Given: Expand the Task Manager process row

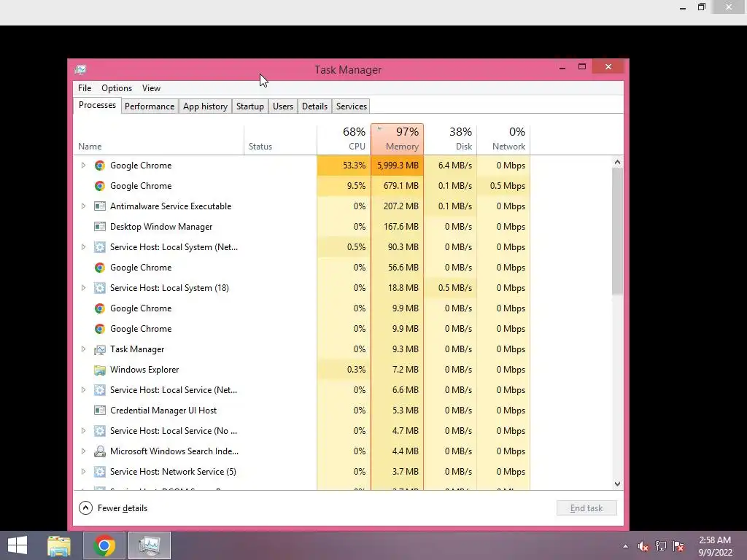Looking at the screenshot, I should [83, 349].
